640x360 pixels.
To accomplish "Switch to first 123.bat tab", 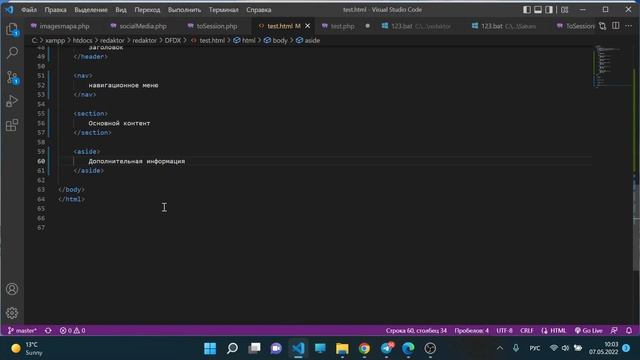I will (x=416, y=26).
